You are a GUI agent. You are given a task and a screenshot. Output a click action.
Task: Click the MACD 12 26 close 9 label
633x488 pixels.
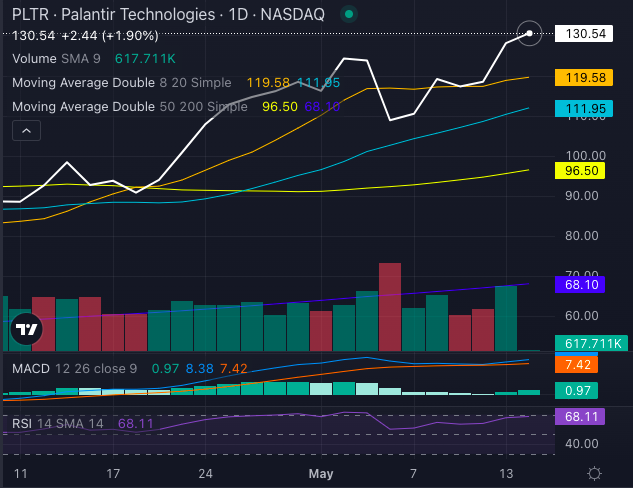pos(75,369)
